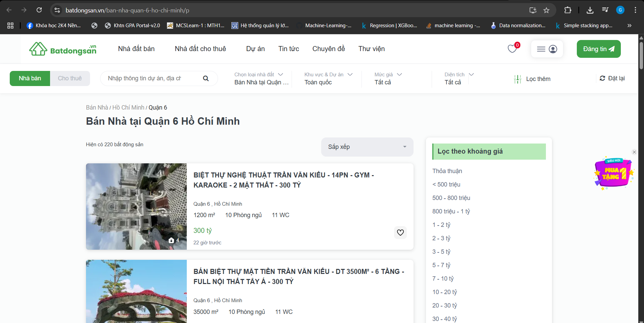Expand the Sắp xếp sort dropdown
Viewport: 644px width, 323px height.
[367, 147]
